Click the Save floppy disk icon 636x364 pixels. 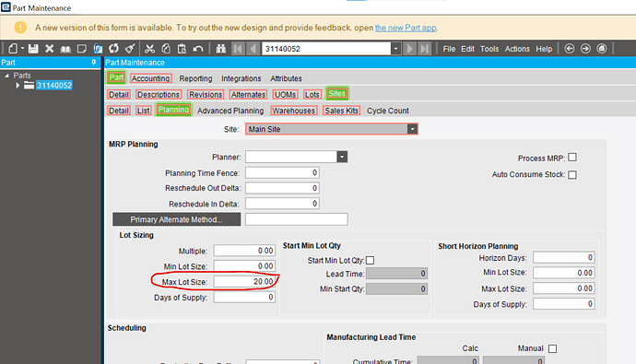(x=33, y=49)
